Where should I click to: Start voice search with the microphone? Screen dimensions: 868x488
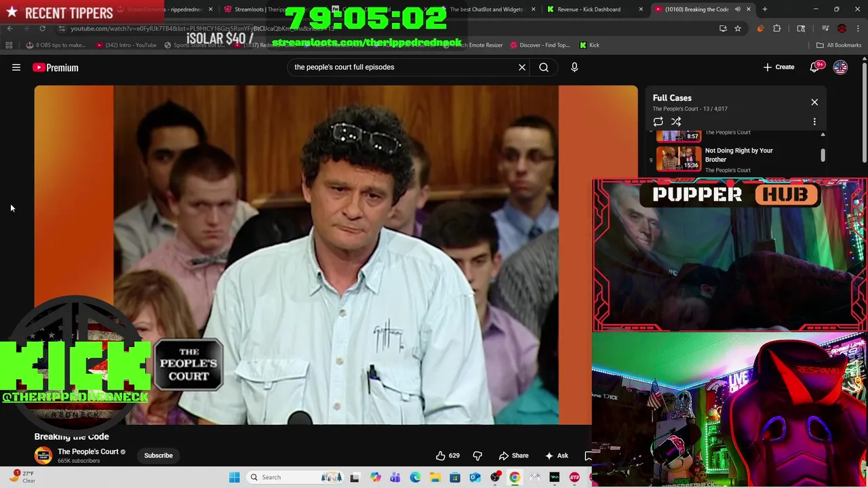click(574, 67)
